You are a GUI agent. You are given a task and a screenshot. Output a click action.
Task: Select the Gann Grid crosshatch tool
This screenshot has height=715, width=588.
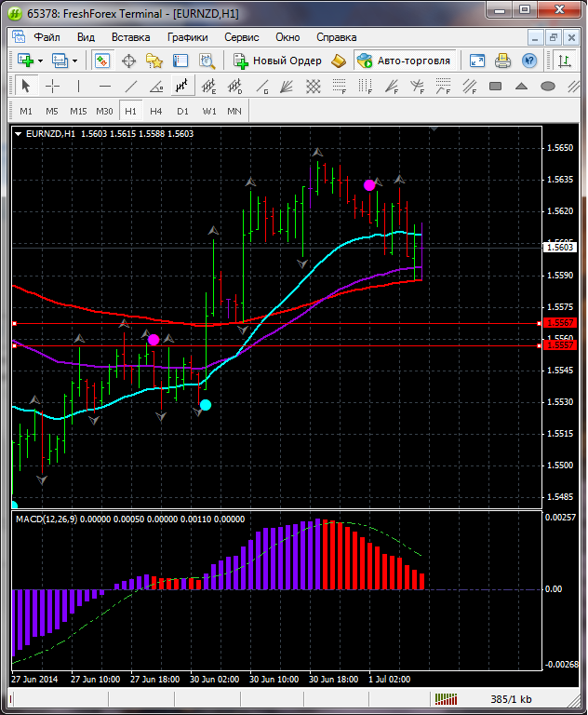click(314, 86)
